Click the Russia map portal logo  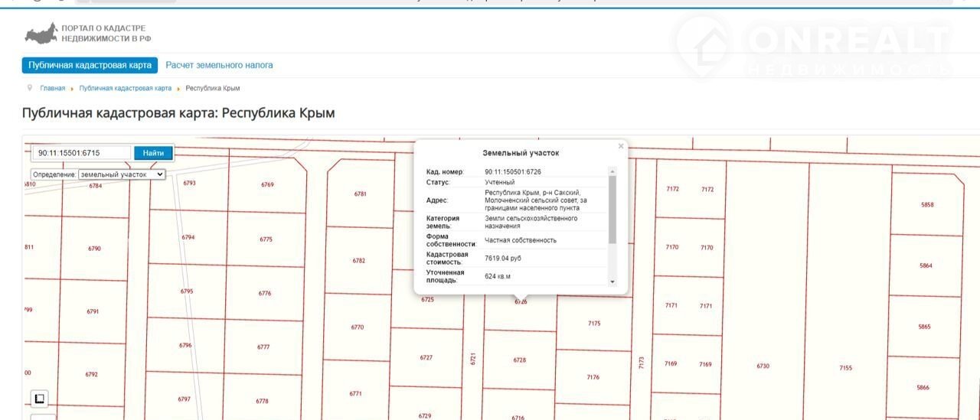click(x=41, y=34)
